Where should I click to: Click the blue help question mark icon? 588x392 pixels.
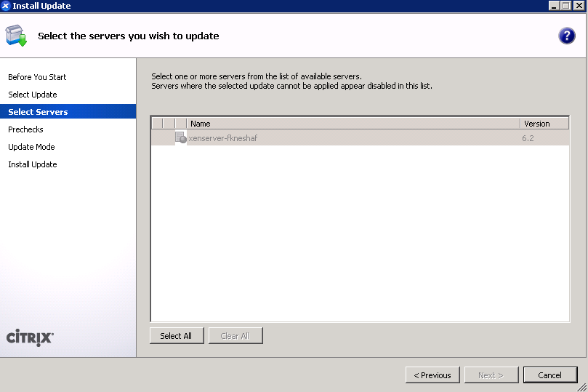point(567,36)
